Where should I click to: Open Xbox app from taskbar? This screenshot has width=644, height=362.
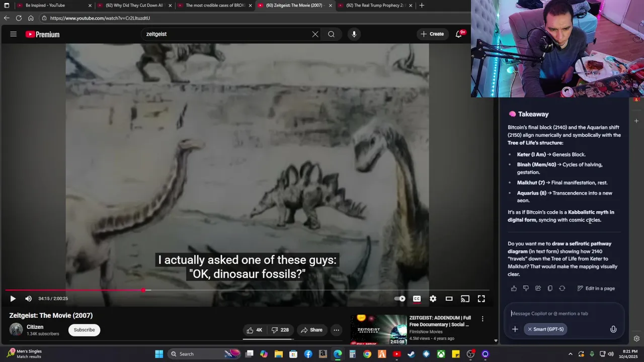pyautogui.click(x=441, y=354)
